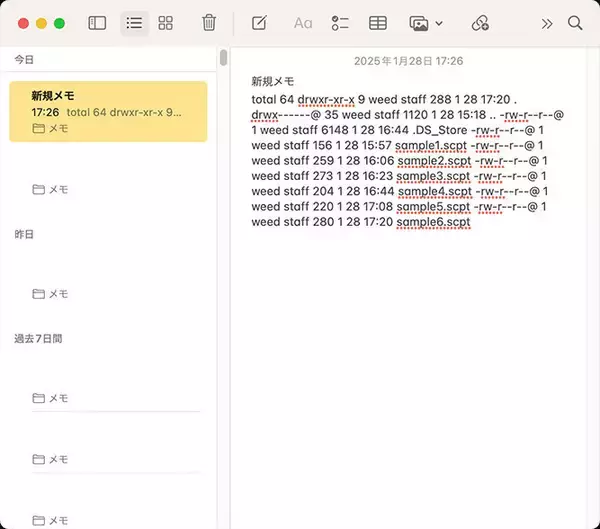Add a note link
The image size is (600, 529).
point(480,23)
